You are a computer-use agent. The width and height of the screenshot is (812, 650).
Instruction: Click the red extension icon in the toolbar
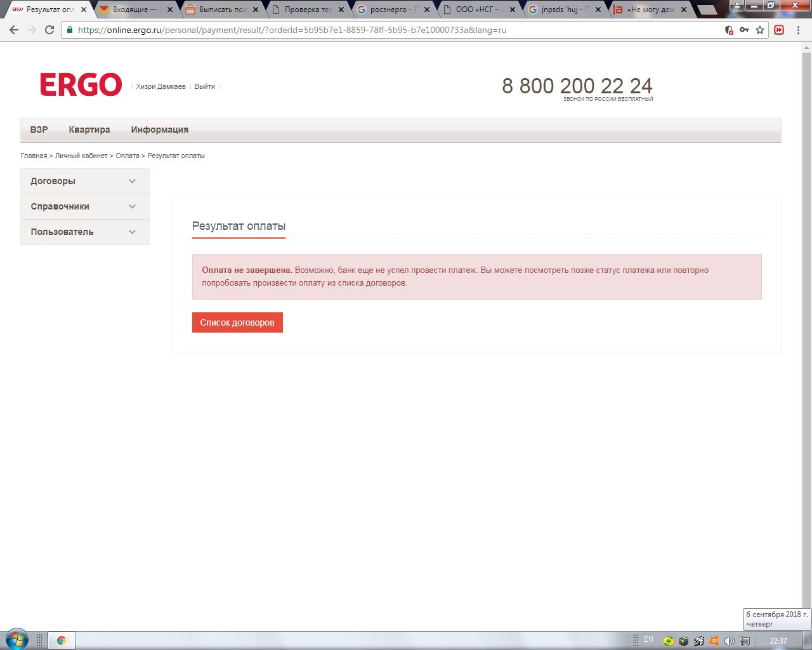[x=779, y=30]
